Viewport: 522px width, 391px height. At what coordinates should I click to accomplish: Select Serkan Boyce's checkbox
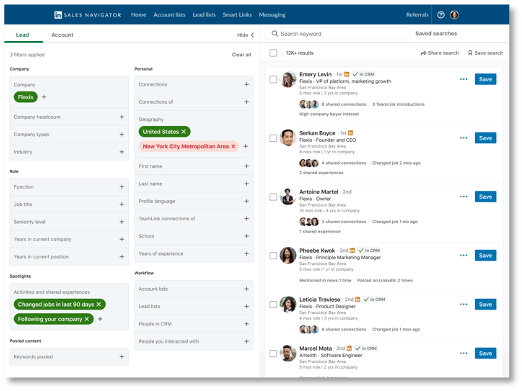[273, 138]
